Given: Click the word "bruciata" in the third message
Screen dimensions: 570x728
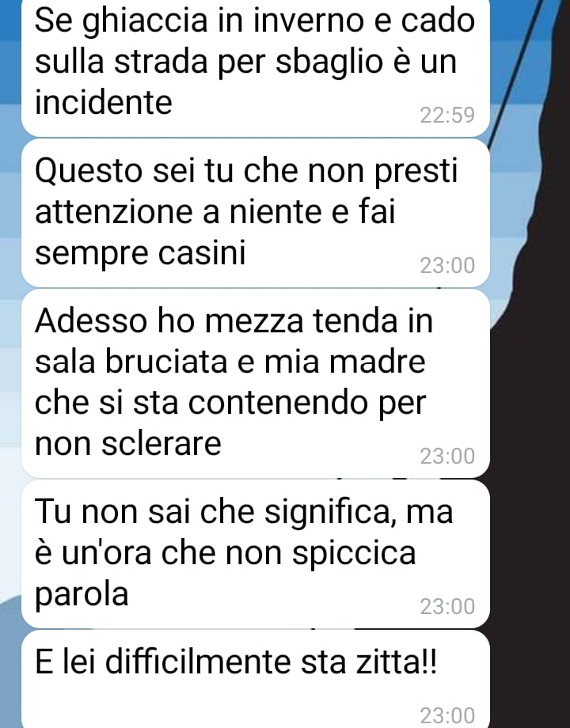Looking at the screenshot, I should [x=166, y=362].
